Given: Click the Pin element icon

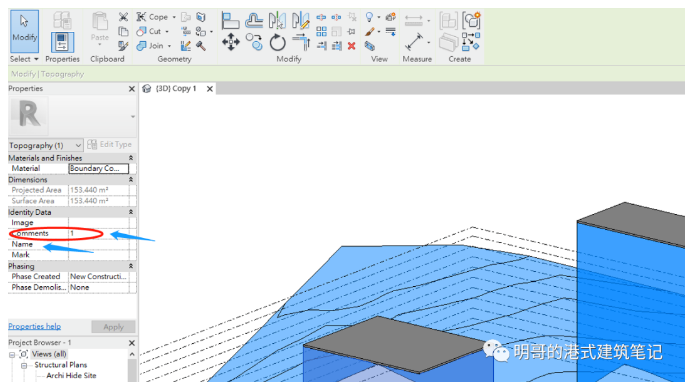Looking at the screenshot, I should point(352,32).
